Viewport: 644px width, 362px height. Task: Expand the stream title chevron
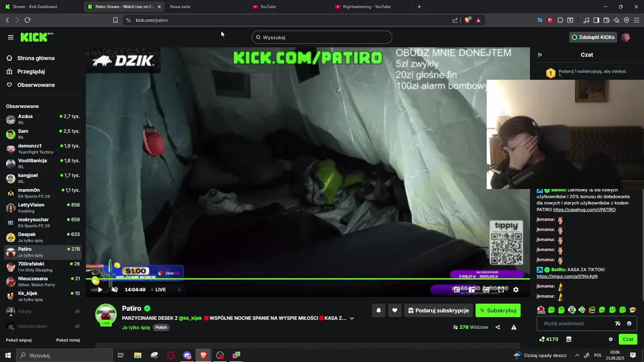click(352, 318)
